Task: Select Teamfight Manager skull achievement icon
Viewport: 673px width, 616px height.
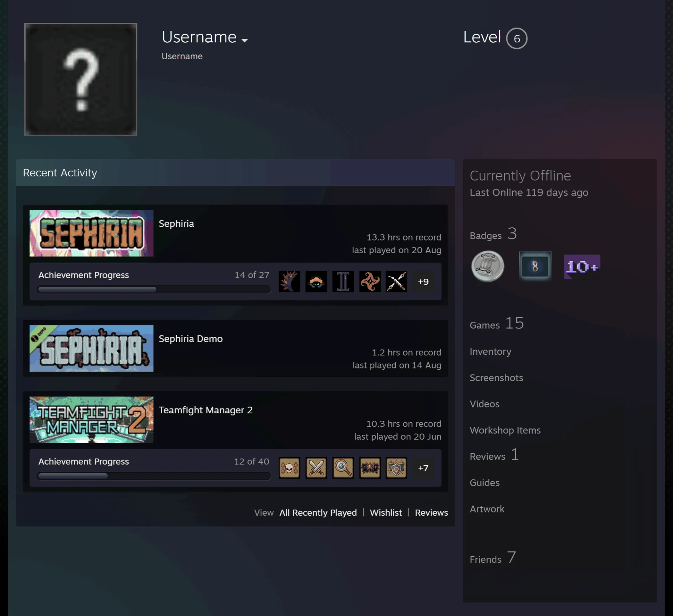Action: coord(289,468)
